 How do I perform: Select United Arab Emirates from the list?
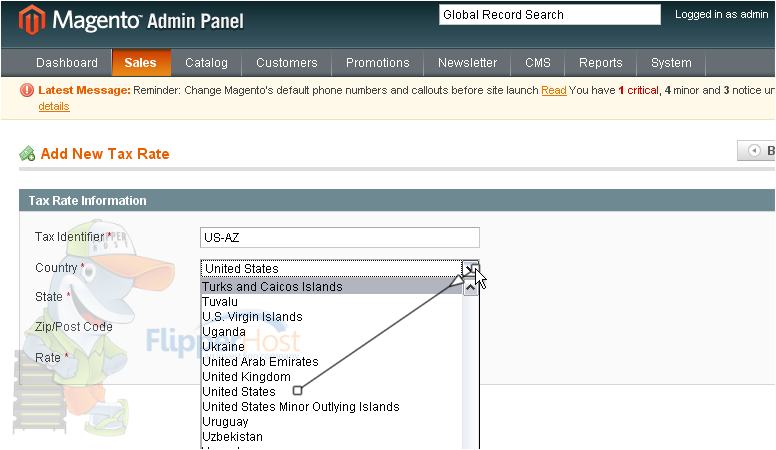[x=332, y=362]
